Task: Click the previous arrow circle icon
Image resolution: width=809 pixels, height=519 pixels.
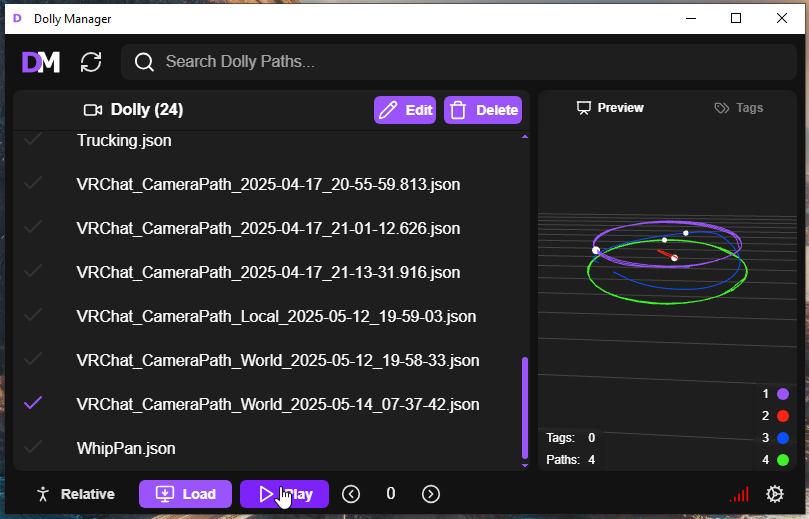Action: click(351, 494)
